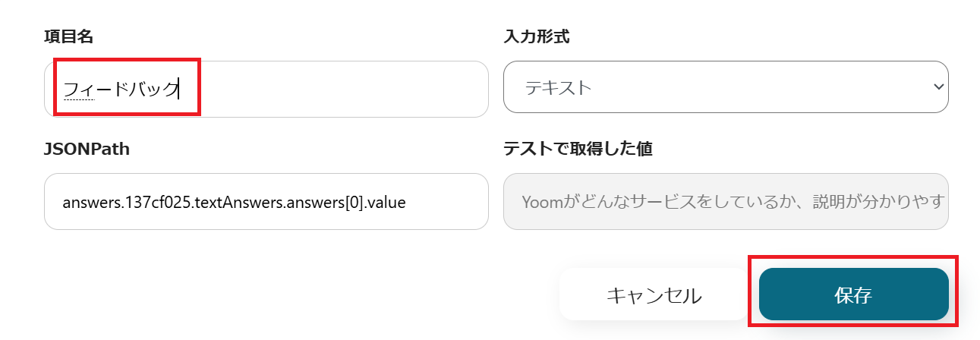Click the answers[0] segment in JSONPath
Image resolution: width=980 pixels, height=340 pixels.
[334, 203]
